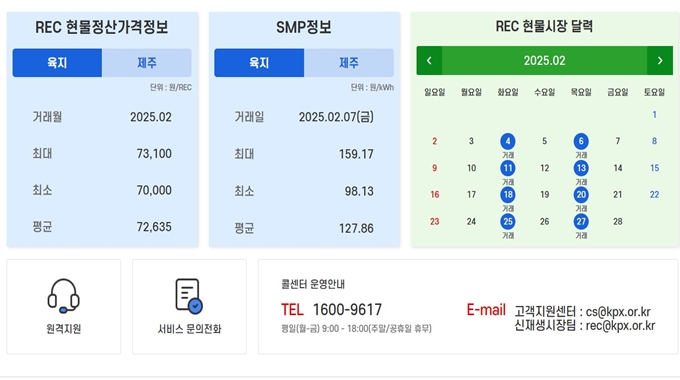This screenshot has height=380, width=680.
Task: Click date 17 on calendar
Action: pyautogui.click(x=471, y=194)
